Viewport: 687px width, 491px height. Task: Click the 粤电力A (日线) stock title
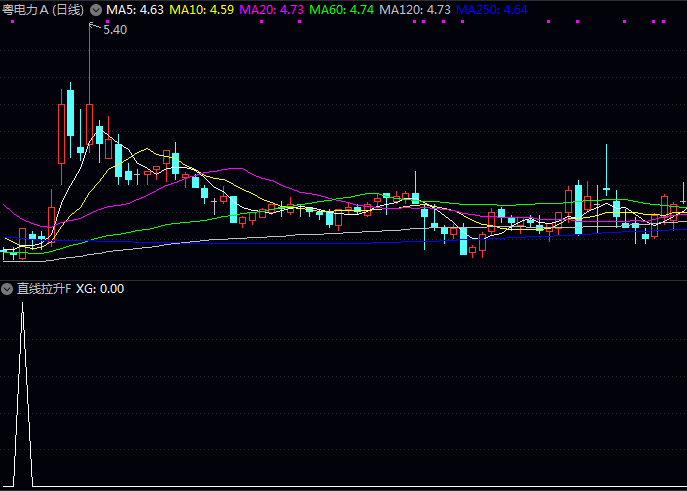(x=44, y=9)
